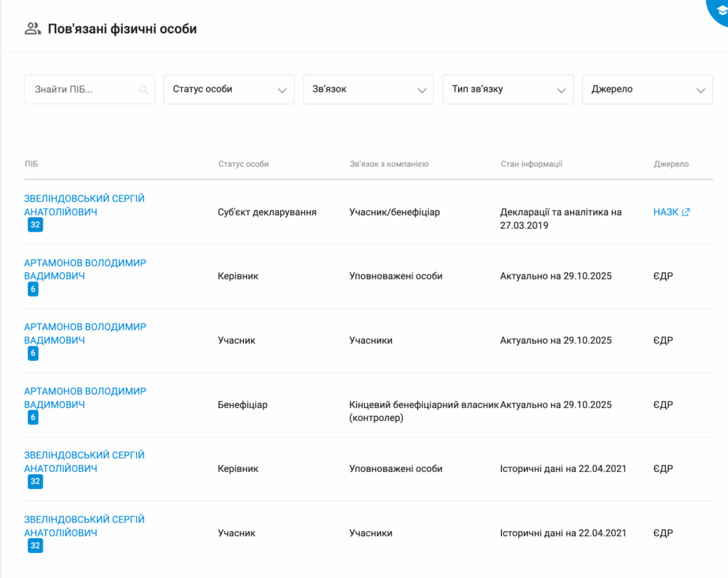
Task: Click badge 32 in the Історичні Керівник row
Action: click(x=35, y=481)
